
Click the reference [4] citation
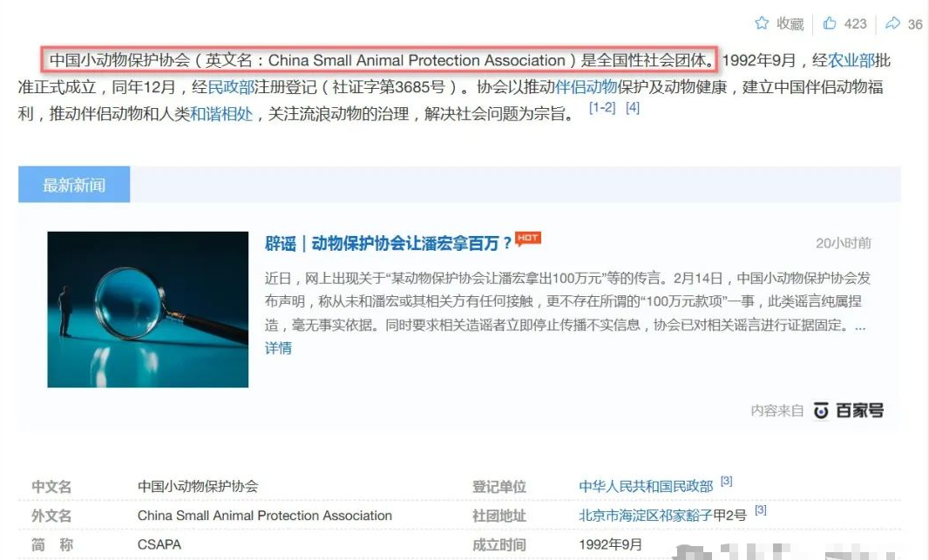(632, 108)
